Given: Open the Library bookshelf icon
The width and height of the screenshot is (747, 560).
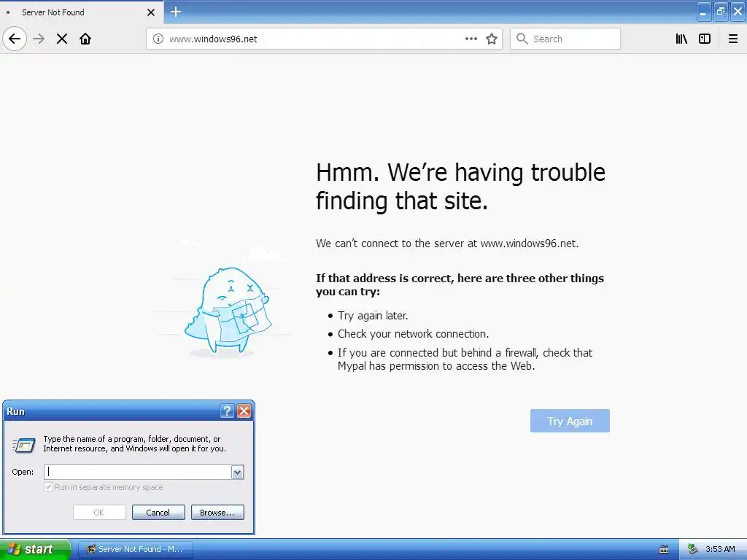Looking at the screenshot, I should tap(682, 39).
